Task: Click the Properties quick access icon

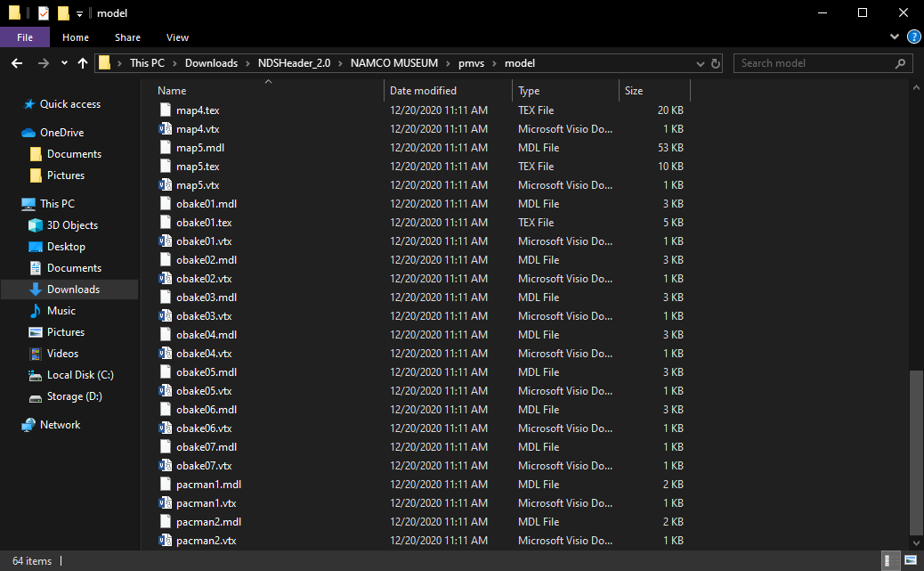Action: click(x=44, y=13)
